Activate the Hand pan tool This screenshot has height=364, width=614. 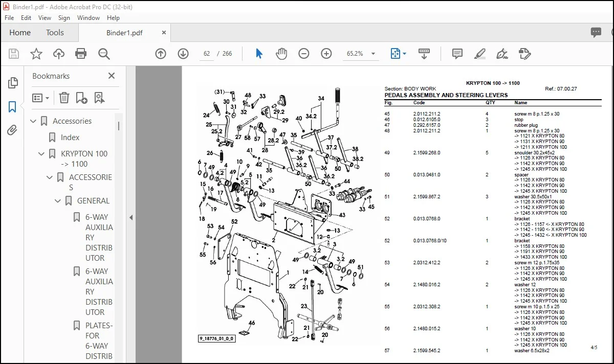[x=281, y=54]
